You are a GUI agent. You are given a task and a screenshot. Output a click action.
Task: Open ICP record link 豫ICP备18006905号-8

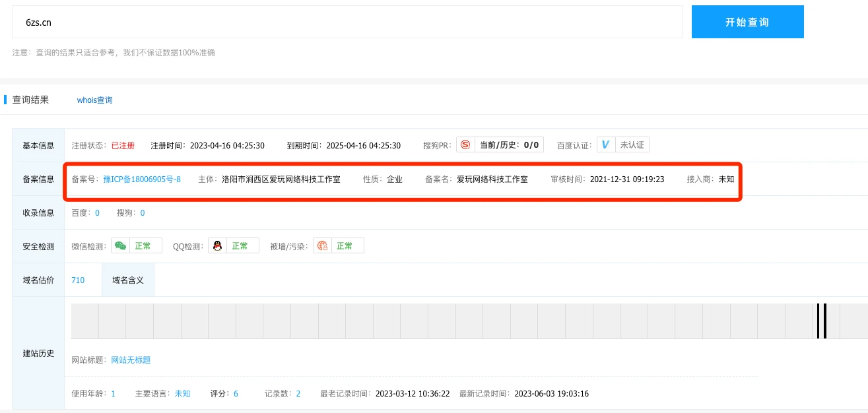142,179
